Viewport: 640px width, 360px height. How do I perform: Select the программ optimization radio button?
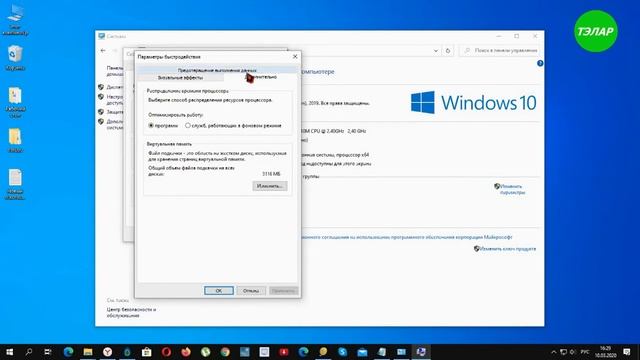tap(151, 126)
